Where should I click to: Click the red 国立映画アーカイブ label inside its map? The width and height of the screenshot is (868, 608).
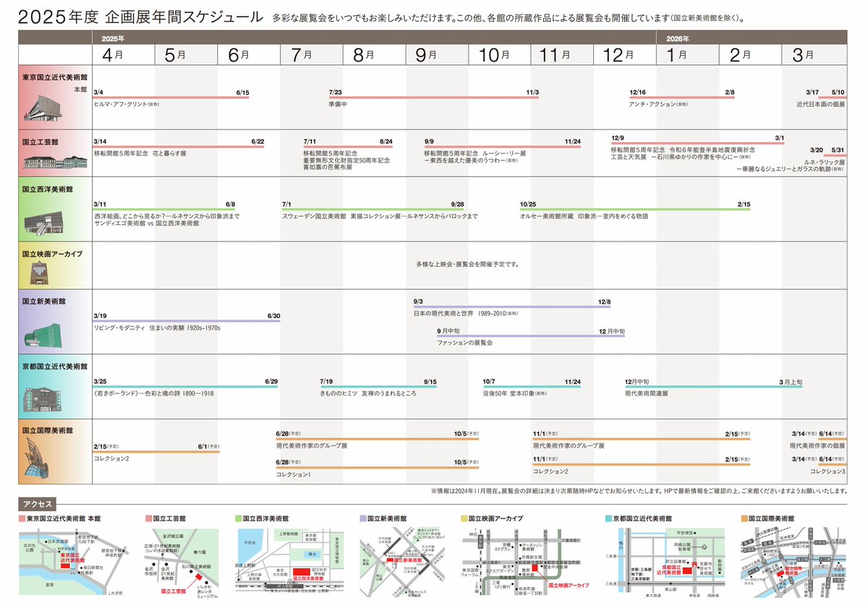pyautogui.click(x=567, y=584)
